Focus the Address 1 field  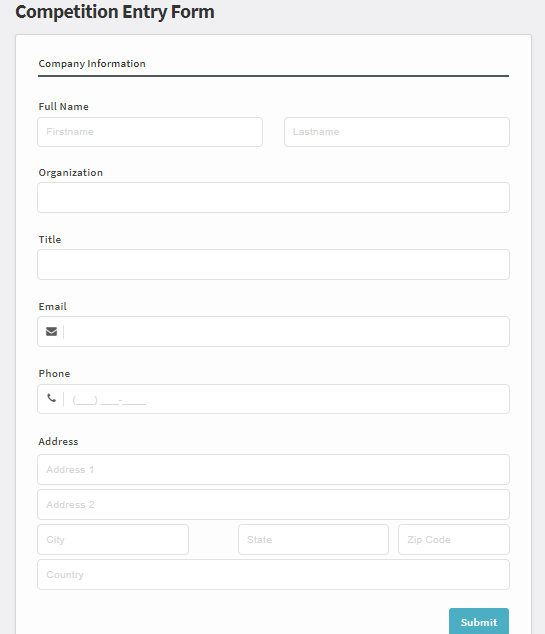(273, 469)
